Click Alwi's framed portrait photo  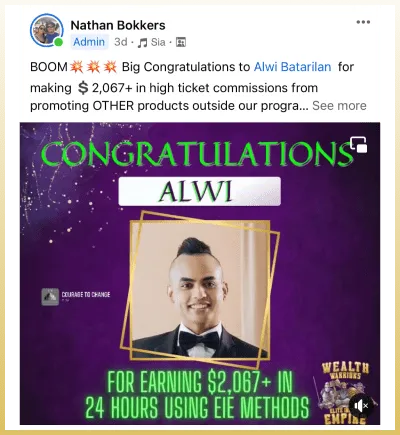tap(200, 289)
